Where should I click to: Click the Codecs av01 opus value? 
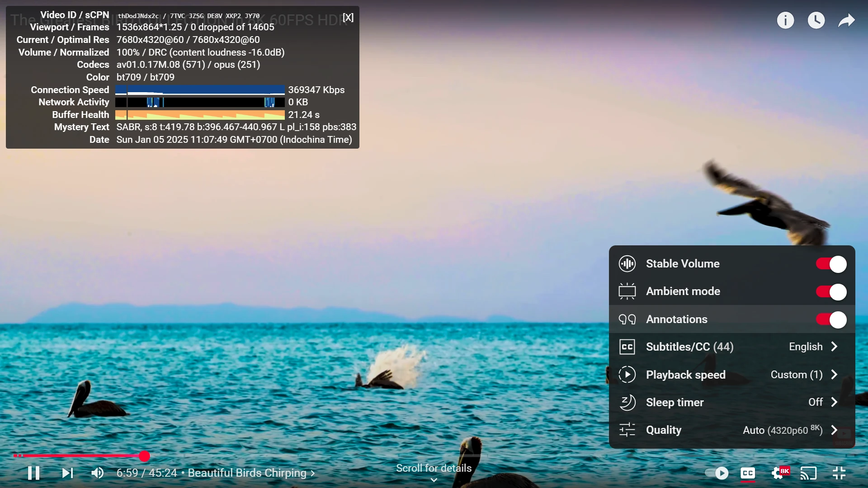tap(188, 65)
